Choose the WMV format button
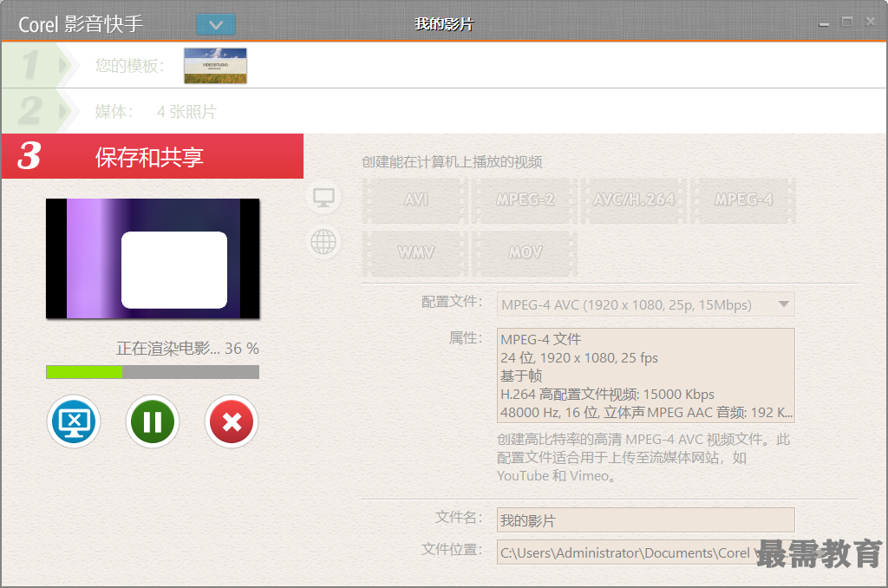Viewport: 888px width, 588px height. tap(415, 252)
